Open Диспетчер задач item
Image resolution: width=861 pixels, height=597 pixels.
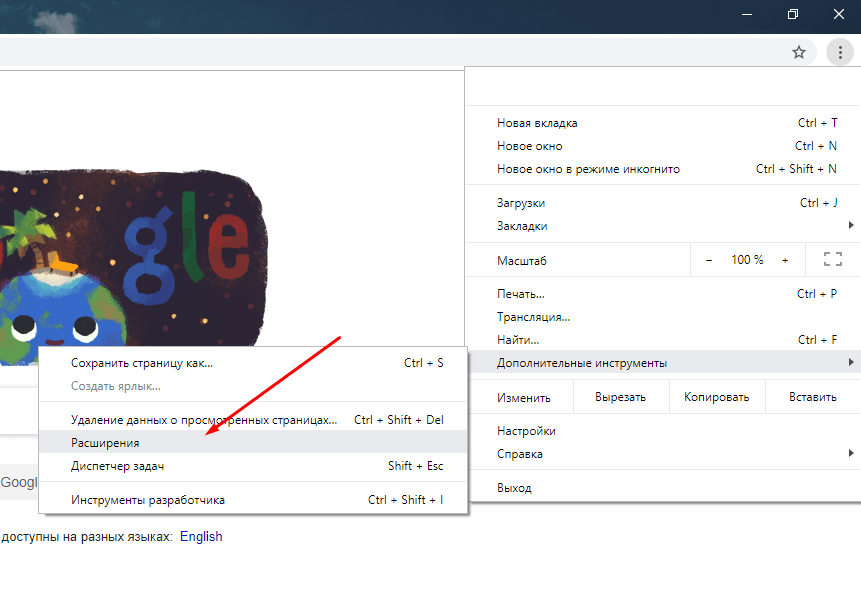(253, 466)
